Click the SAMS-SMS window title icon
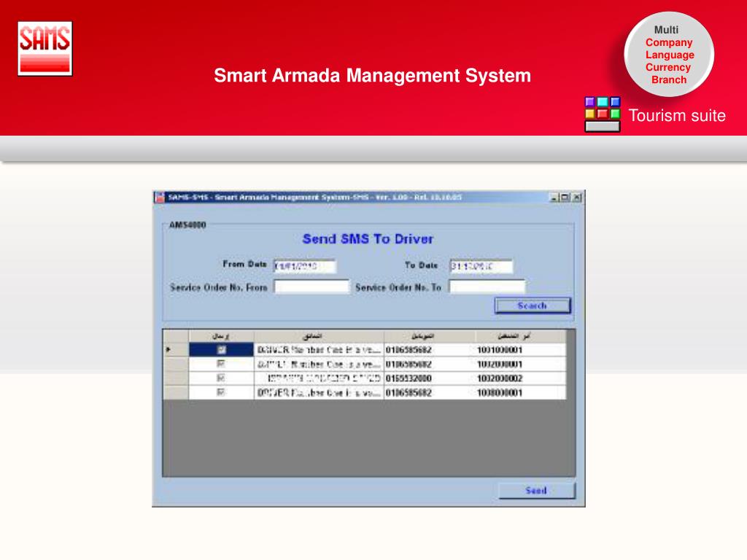The width and height of the screenshot is (747, 560). pyautogui.click(x=160, y=197)
